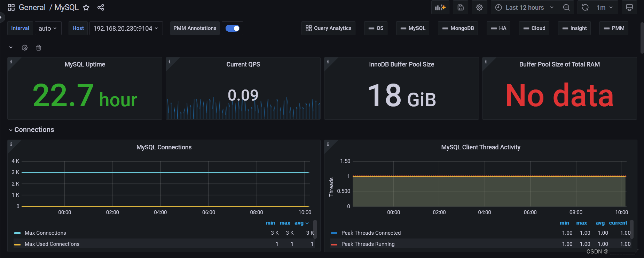Screen dimensions: 644x258
Task: Expand the left side menu arrow
Action: [x=2, y=17]
